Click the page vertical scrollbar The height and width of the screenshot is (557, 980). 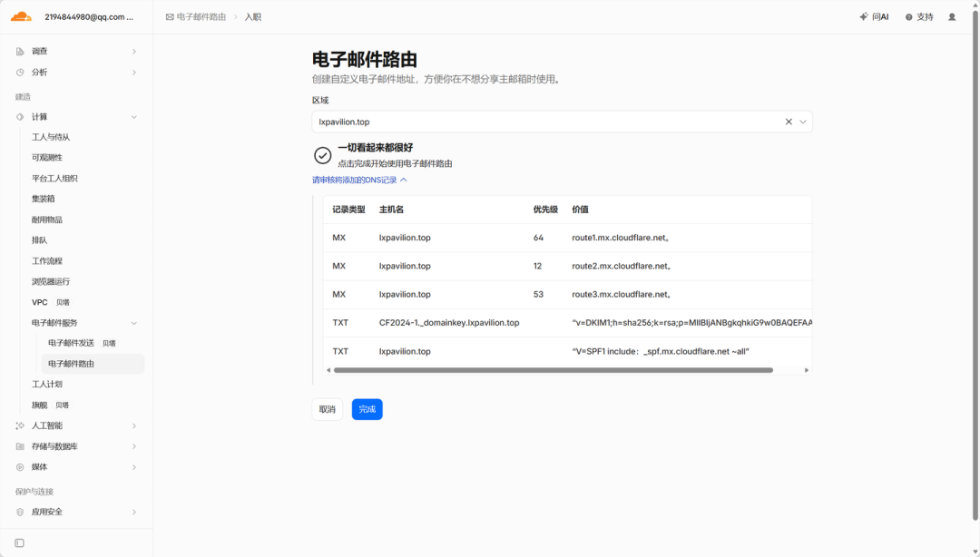click(975, 266)
